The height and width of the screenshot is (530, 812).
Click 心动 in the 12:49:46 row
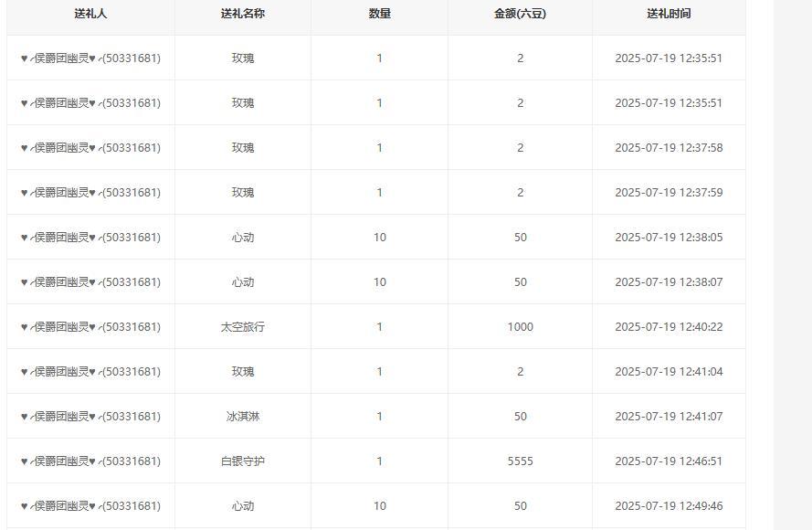[x=243, y=505]
